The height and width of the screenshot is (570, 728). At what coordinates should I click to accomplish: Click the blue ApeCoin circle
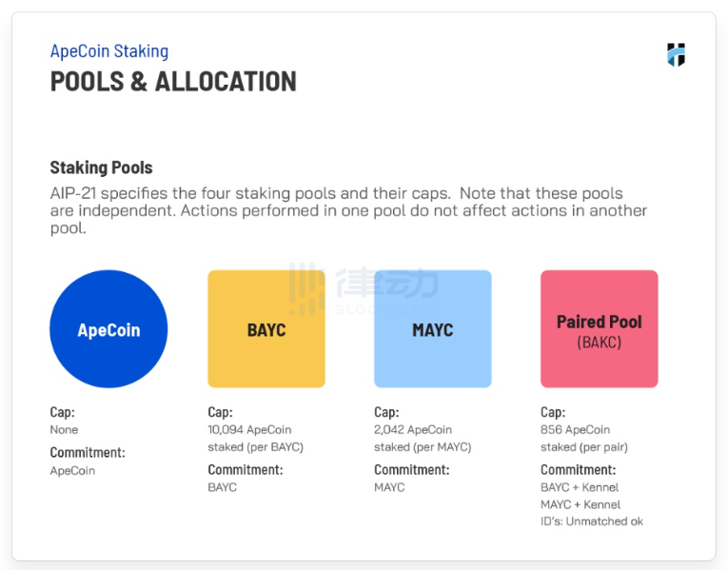click(x=108, y=329)
